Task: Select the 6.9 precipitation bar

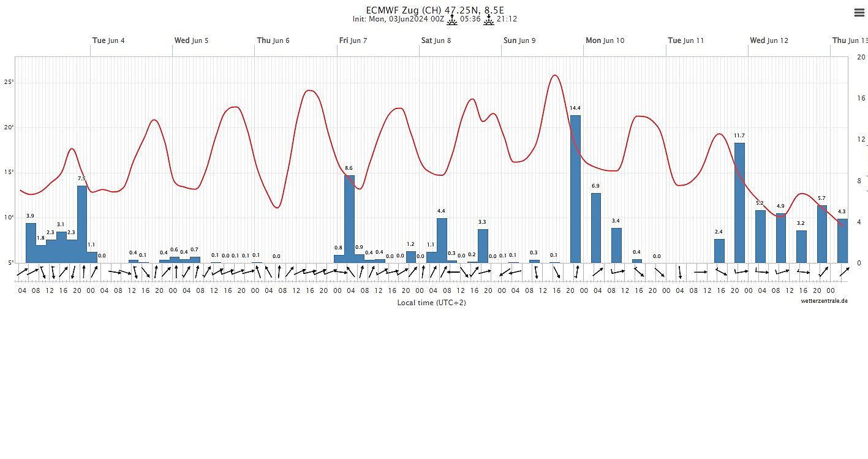Action: click(x=596, y=228)
